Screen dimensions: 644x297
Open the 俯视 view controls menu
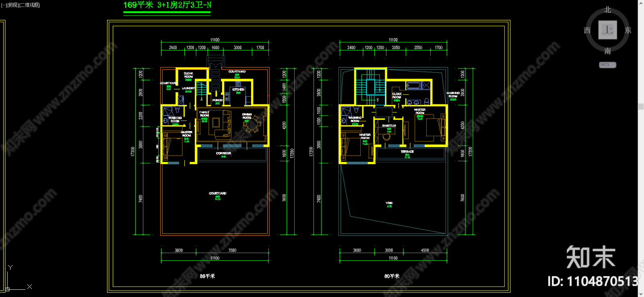pyautogui.click(x=13, y=5)
